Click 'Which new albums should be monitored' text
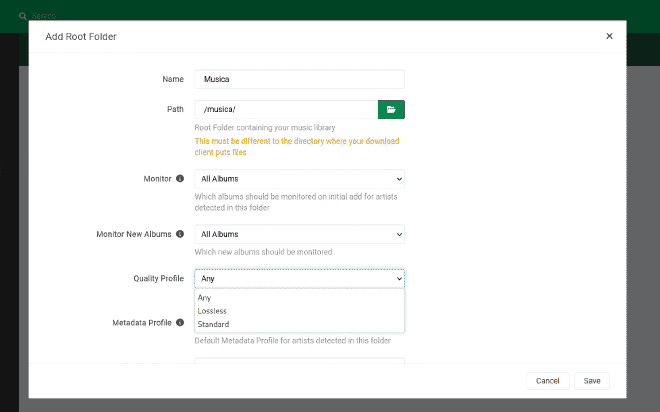 [263, 252]
